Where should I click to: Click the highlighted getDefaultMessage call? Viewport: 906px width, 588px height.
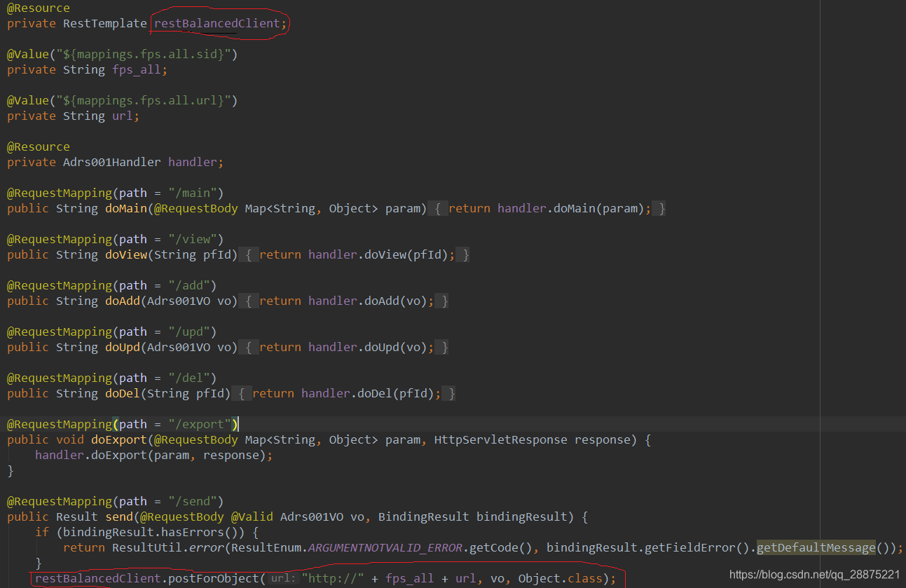point(815,547)
